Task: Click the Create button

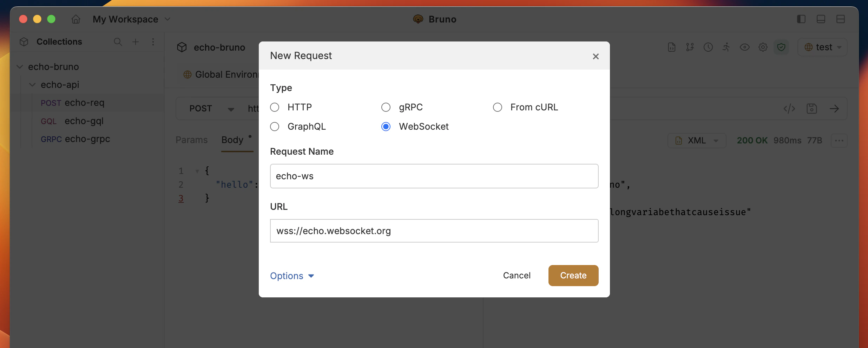Action: tap(573, 276)
